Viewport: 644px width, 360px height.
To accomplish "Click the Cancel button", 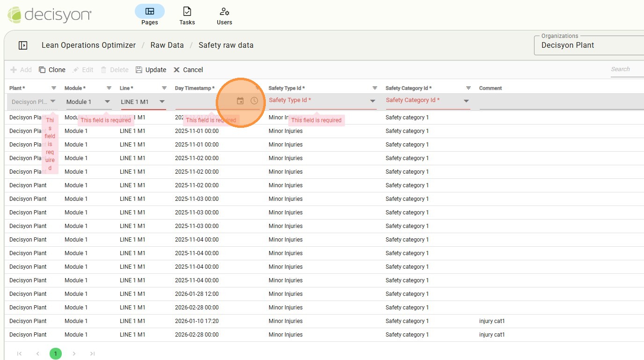I will coord(188,70).
